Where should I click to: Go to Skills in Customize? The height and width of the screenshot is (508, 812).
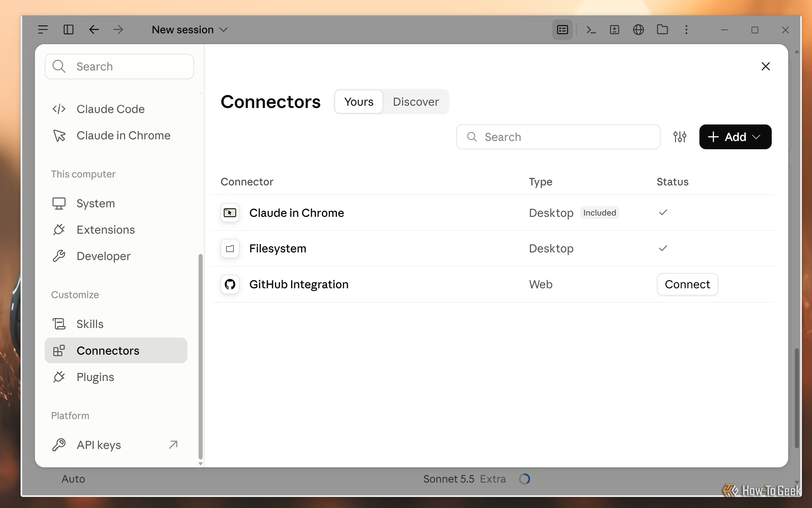click(x=116, y=324)
